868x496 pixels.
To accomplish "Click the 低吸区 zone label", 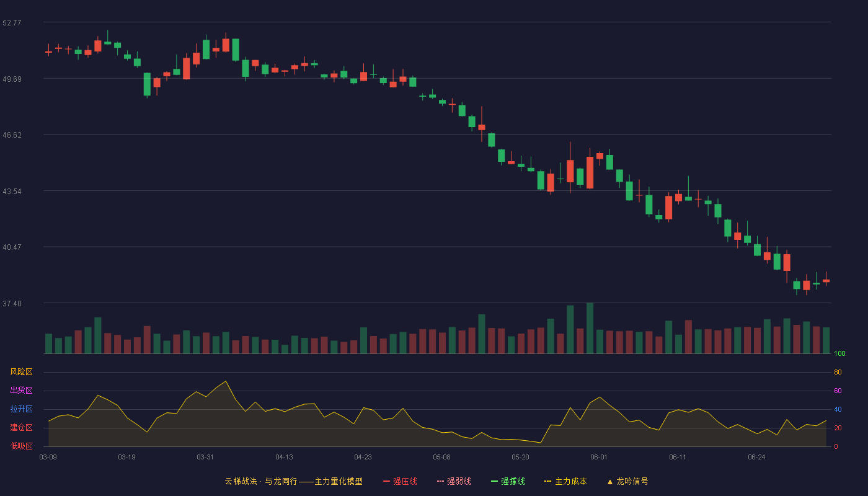I will point(21,446).
